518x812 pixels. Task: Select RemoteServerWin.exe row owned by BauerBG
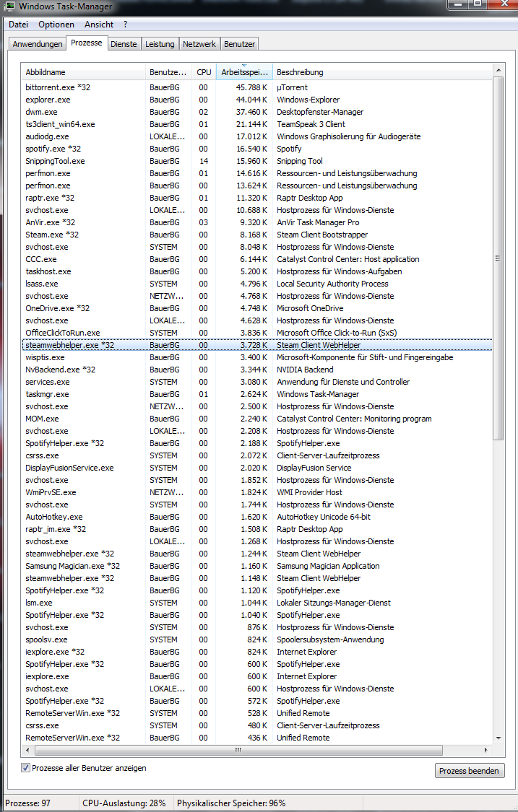256,738
